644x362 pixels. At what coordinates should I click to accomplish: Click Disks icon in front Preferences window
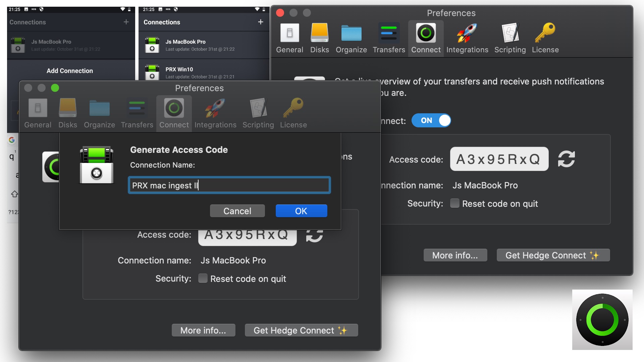click(x=68, y=108)
